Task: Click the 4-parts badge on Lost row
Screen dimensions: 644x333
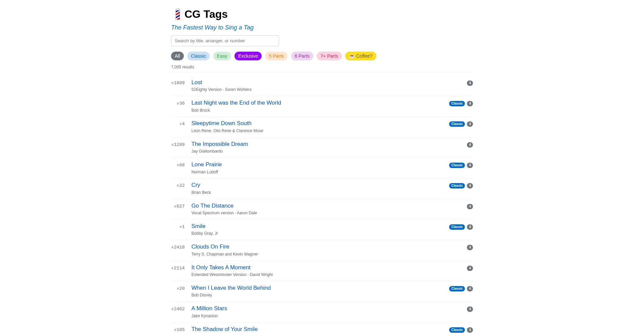Action: pos(470,83)
